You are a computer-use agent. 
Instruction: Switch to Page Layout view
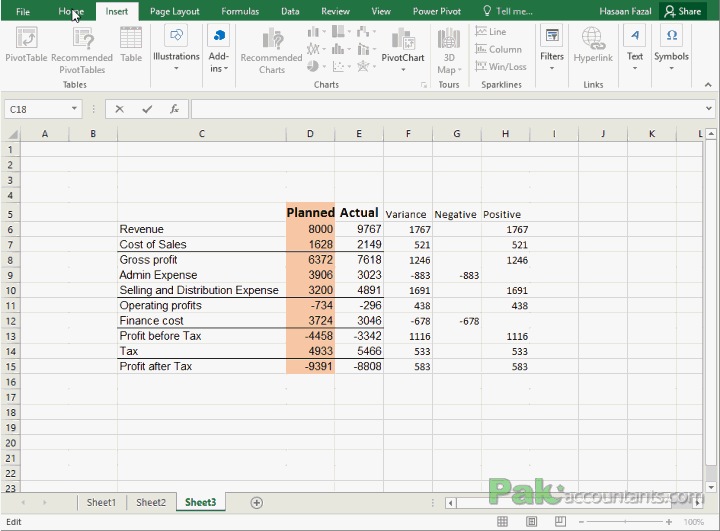click(x=531, y=521)
